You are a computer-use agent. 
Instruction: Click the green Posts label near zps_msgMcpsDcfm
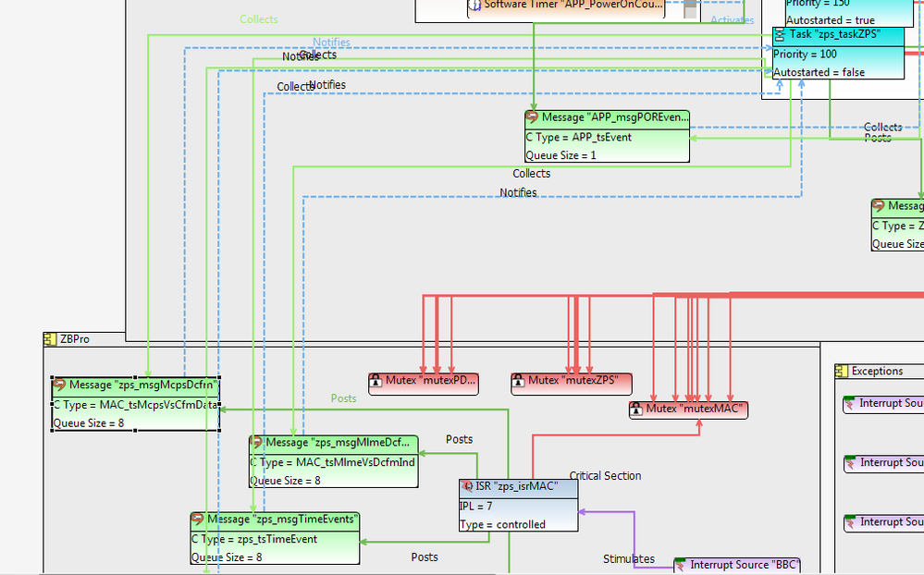tap(343, 398)
